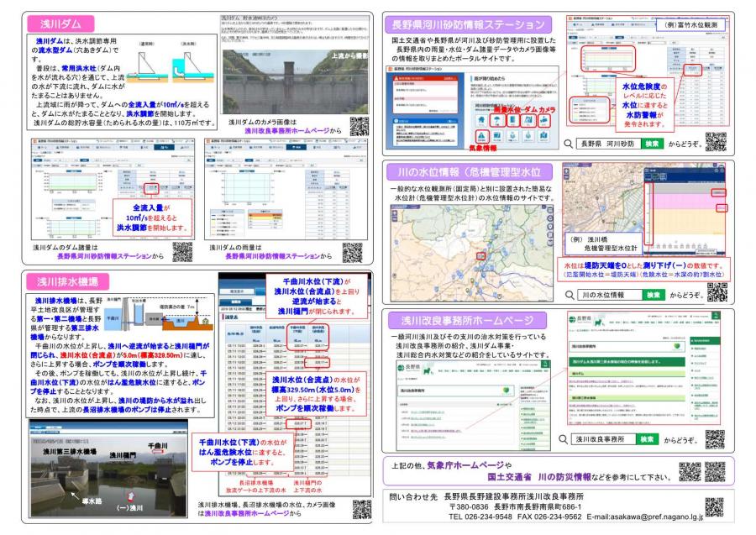Click the minus zoom button on the wide river map
Viewport: 756px width, 535px height.
395,219
